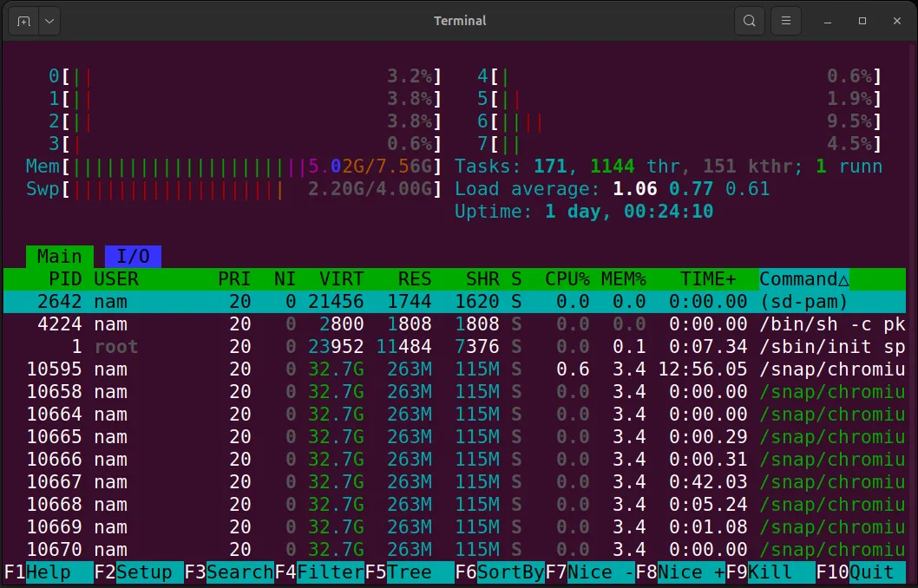Toggle F5 Tree view
The image size is (918, 588).
click(x=410, y=572)
